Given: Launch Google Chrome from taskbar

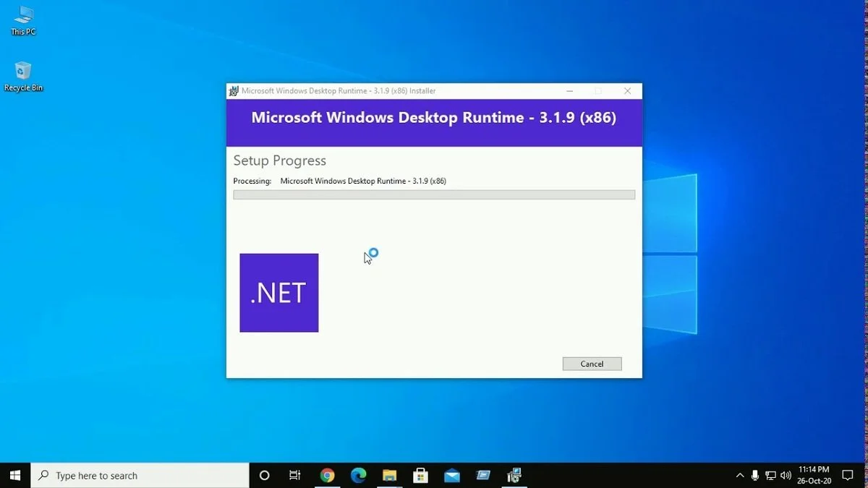Looking at the screenshot, I should (x=328, y=475).
